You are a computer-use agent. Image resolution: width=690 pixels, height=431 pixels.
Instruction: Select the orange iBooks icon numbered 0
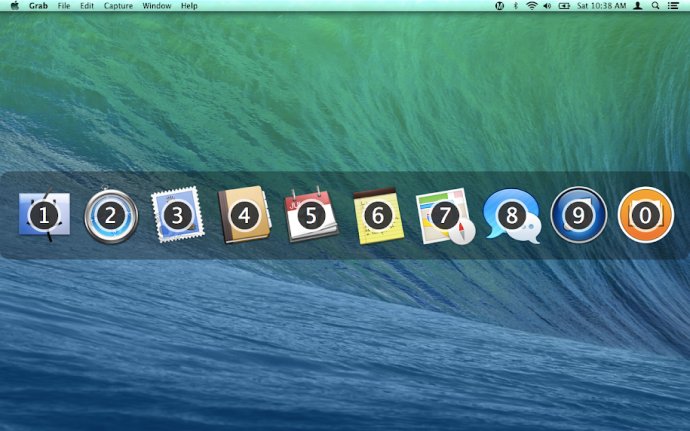click(646, 215)
